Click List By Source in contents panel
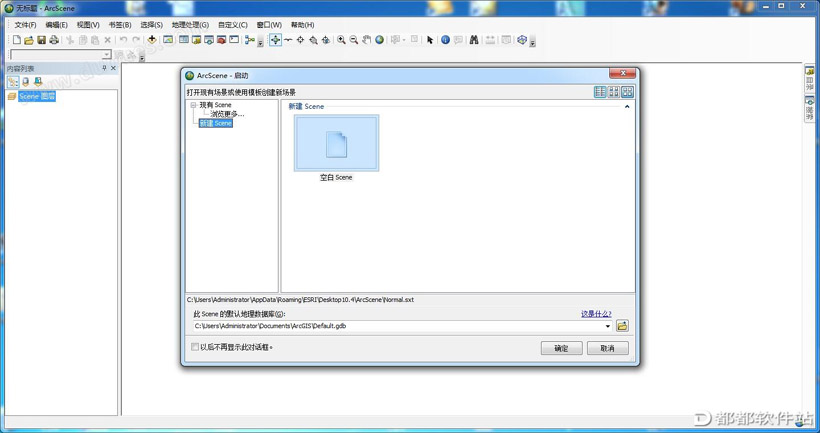The height and width of the screenshot is (433, 820). 25,82
